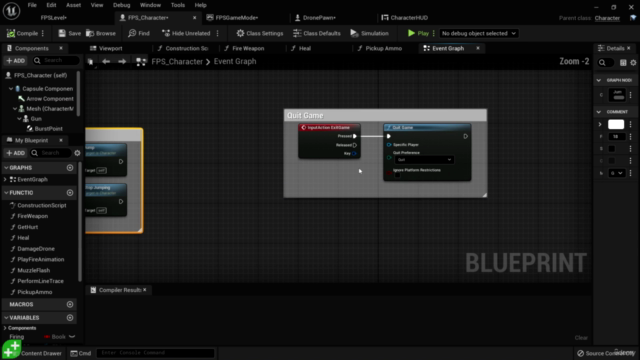640x360 pixels.
Task: Open the Tools menu
Action: pyautogui.click(x=178, y=5)
